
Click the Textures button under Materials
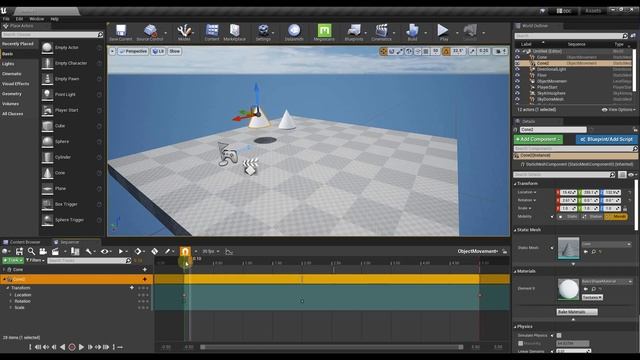pyautogui.click(x=592, y=298)
